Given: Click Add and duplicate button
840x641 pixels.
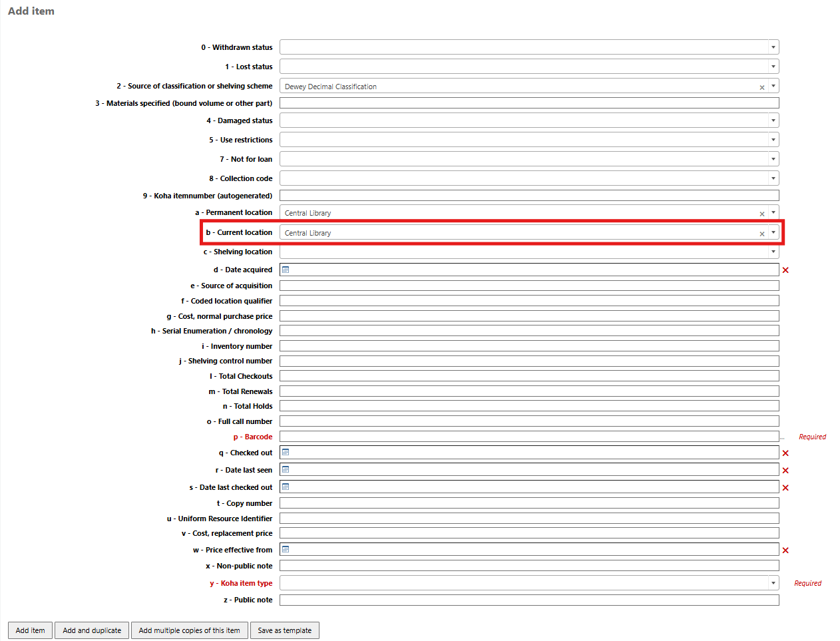Looking at the screenshot, I should coord(92,630).
